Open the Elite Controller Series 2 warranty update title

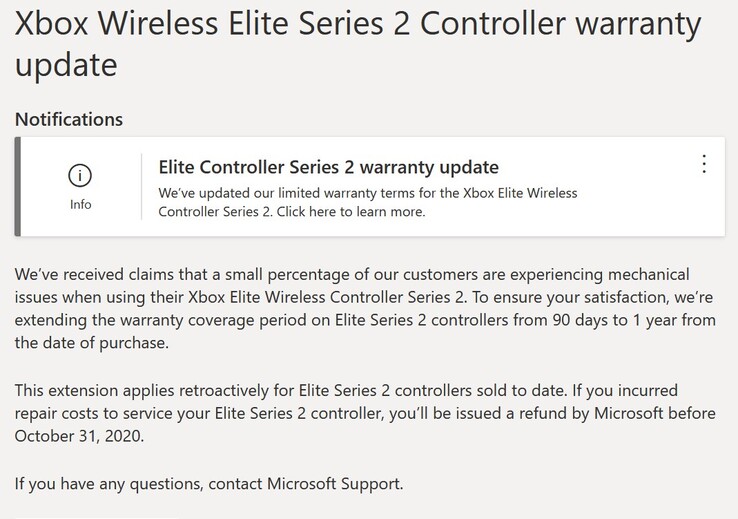[328, 167]
